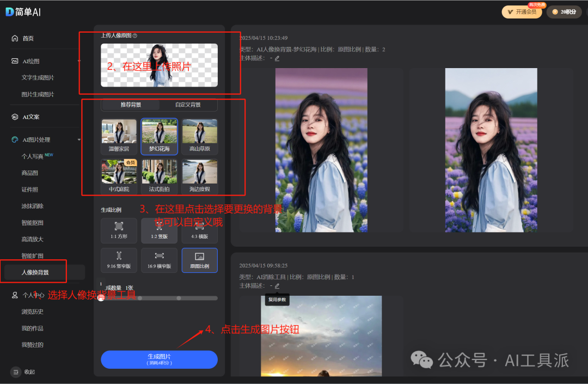Click the third stop on the 生成数量 slider

pos(179,298)
